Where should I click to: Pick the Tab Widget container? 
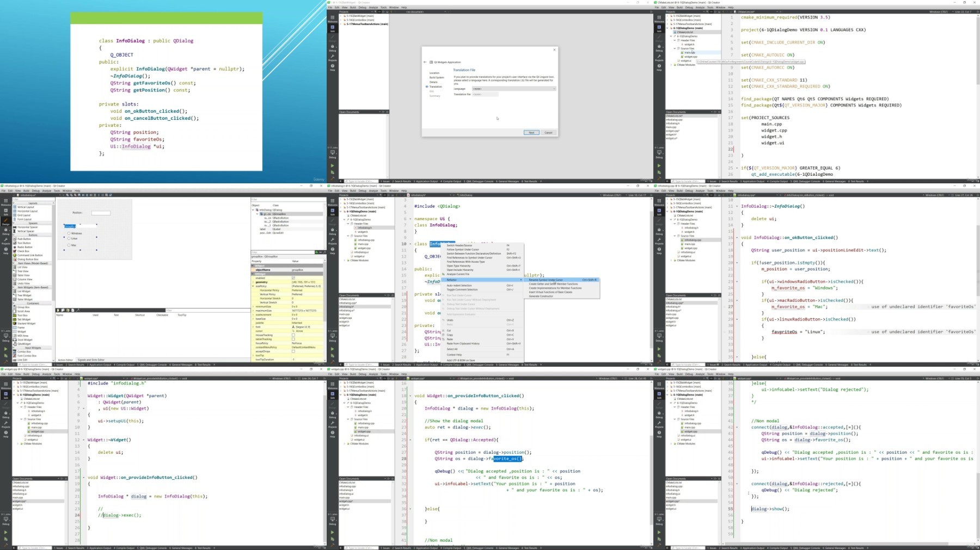pos(24,319)
